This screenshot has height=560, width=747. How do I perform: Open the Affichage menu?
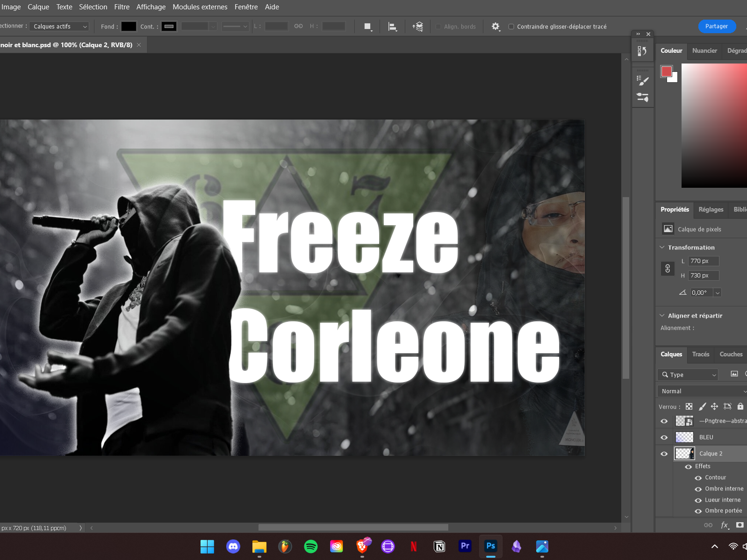[x=151, y=7]
